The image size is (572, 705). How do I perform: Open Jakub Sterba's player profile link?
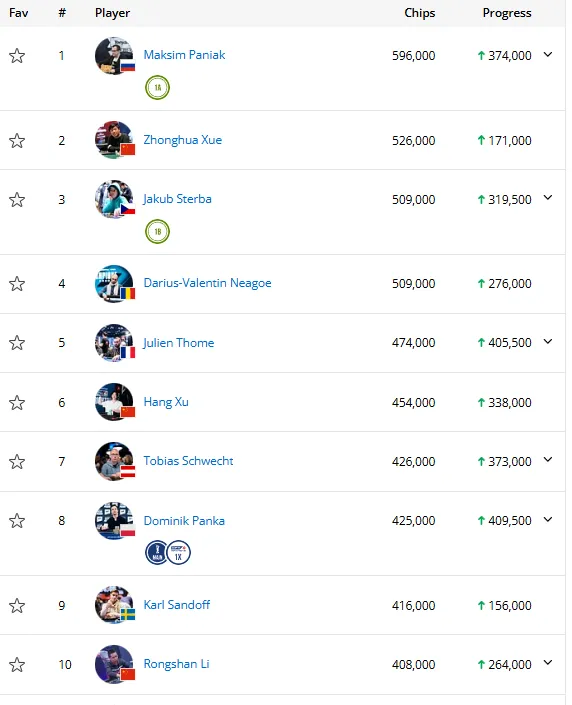click(x=177, y=199)
